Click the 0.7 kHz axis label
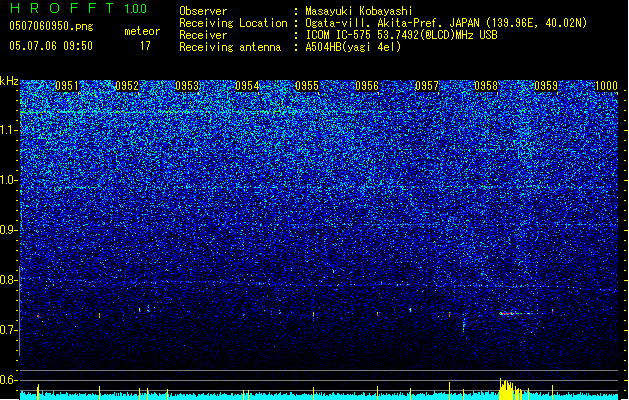629x400 pixels. point(8,330)
